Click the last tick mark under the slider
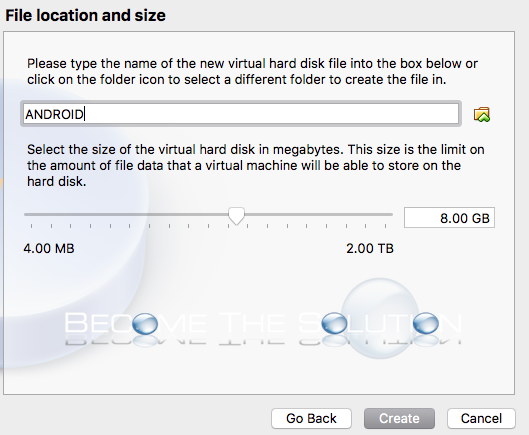529x435 pixels. (385, 226)
